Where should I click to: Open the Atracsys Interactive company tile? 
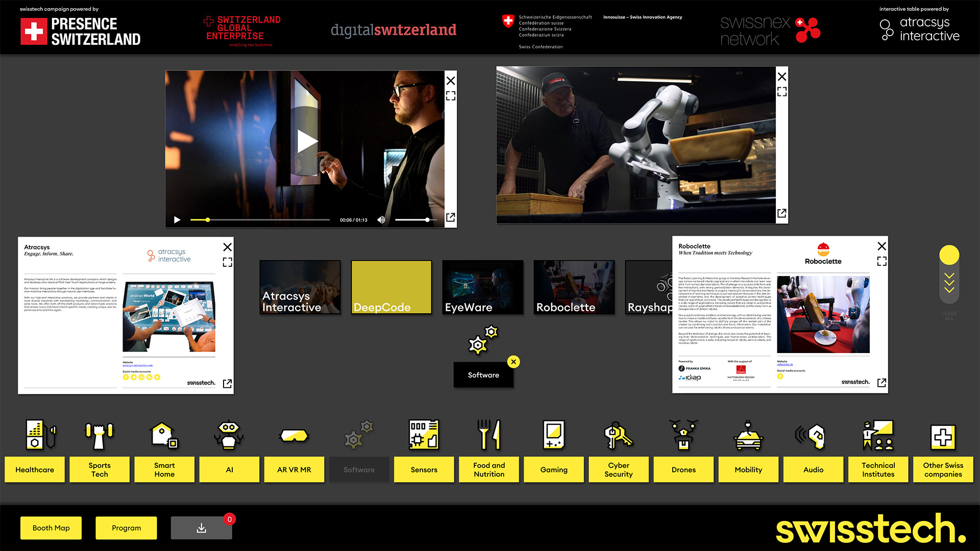point(300,287)
